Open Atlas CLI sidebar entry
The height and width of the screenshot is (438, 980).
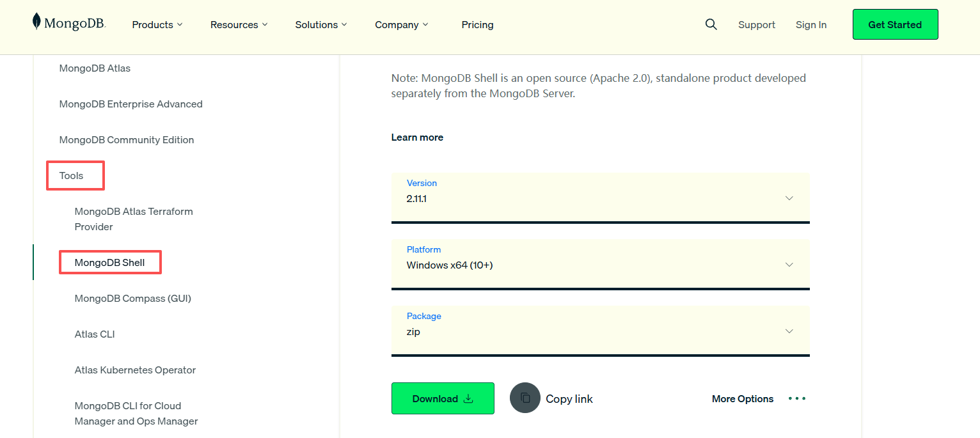[x=95, y=334]
